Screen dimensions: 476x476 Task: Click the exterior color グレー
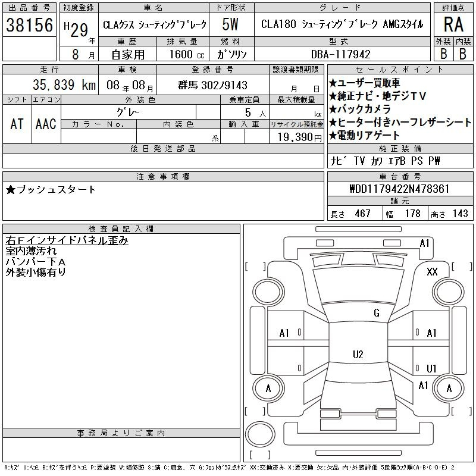pyautogui.click(x=128, y=112)
